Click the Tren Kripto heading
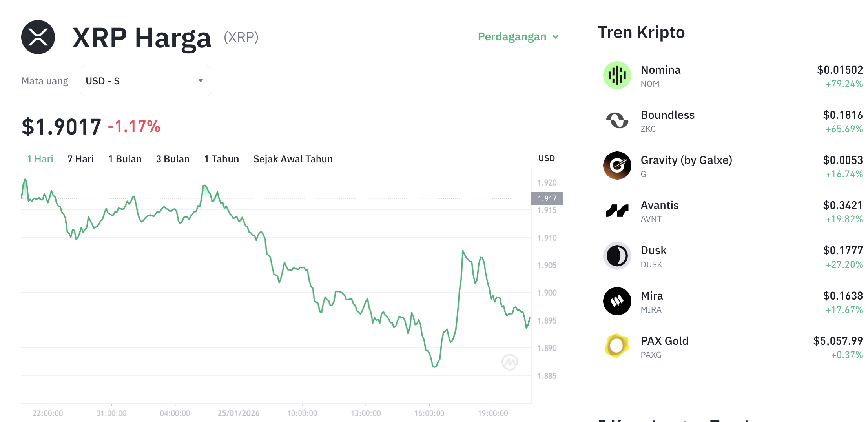868x422 pixels. point(641,32)
